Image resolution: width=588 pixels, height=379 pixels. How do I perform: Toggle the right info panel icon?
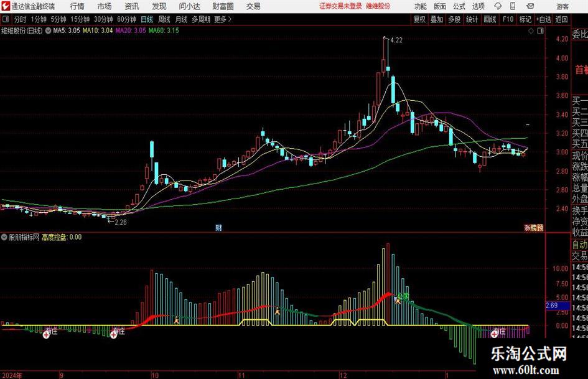(540, 31)
